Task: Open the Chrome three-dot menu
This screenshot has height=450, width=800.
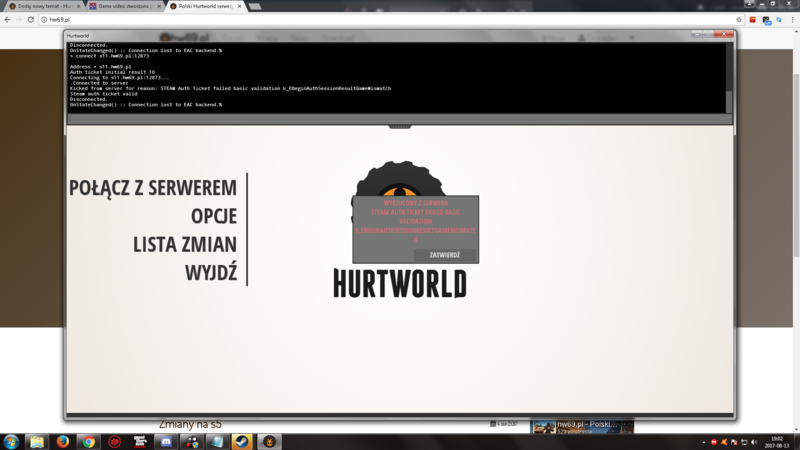Action: (x=792, y=19)
